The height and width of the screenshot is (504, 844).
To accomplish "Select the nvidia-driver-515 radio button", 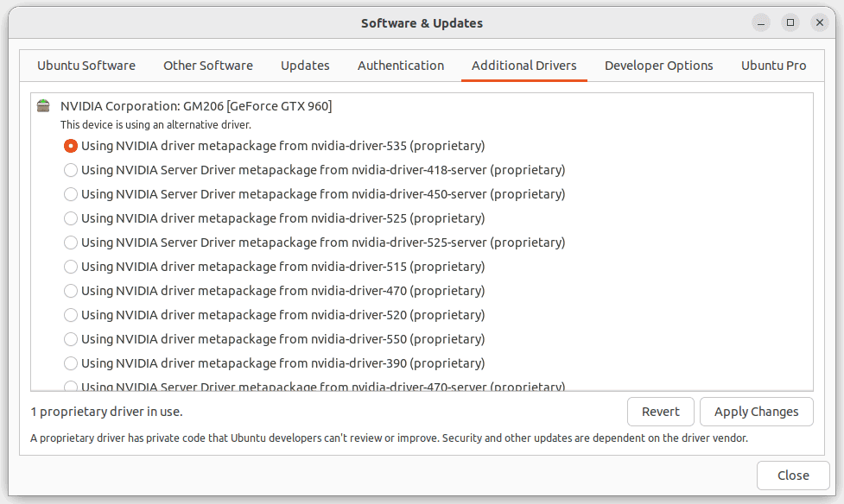I will 71,267.
